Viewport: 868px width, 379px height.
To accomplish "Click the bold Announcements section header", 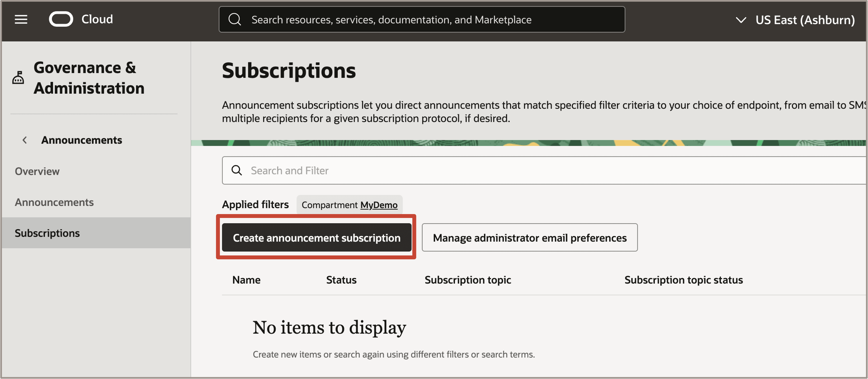I will 82,140.
